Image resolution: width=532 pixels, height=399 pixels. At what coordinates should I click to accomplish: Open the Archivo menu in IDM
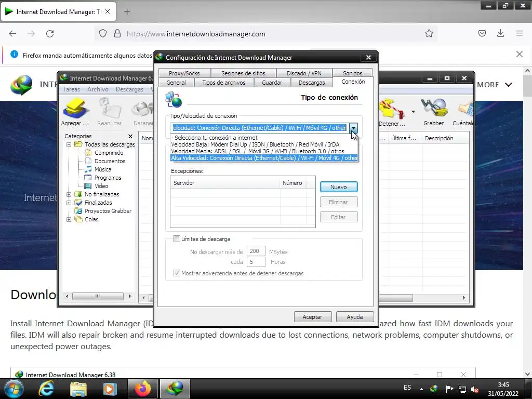pyautogui.click(x=98, y=89)
